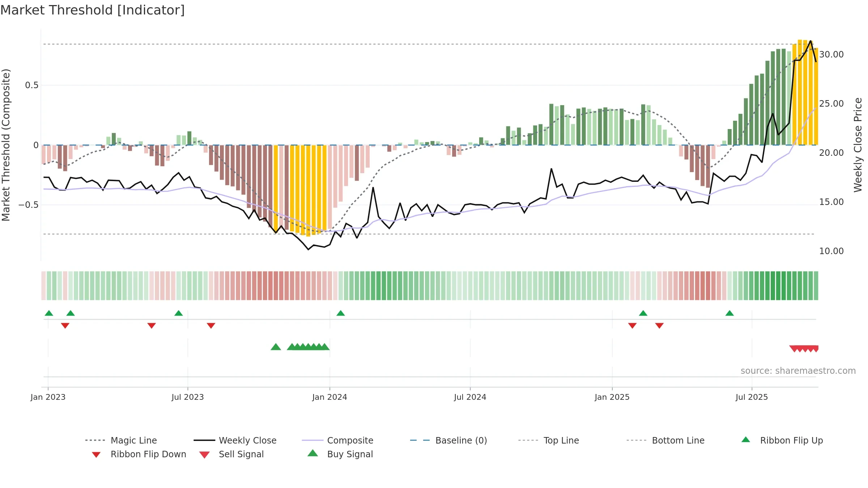Click the first ribbon flip down marker after Jan 2025

click(x=632, y=326)
